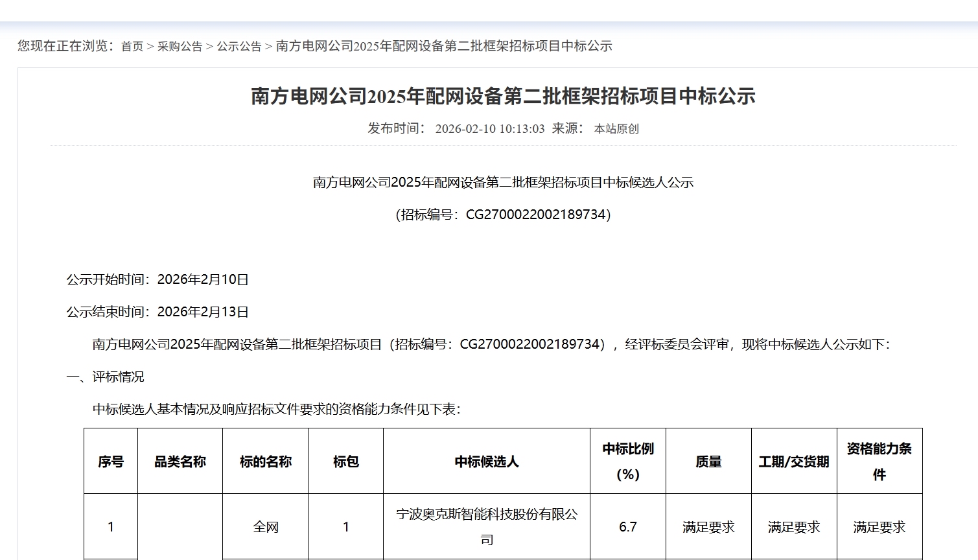Viewport: 978px width, 560px height.
Task: Click the 品类名称 column header
Action: (x=180, y=461)
